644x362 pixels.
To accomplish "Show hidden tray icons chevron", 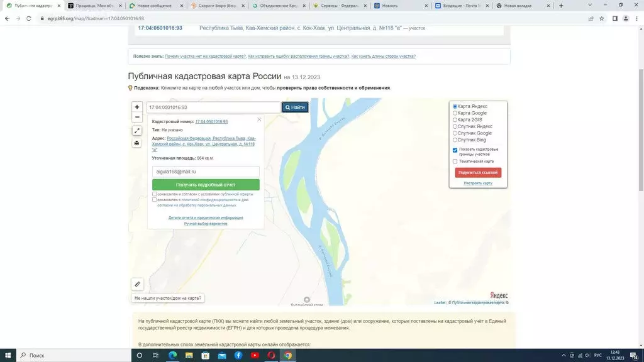I will (x=563, y=356).
